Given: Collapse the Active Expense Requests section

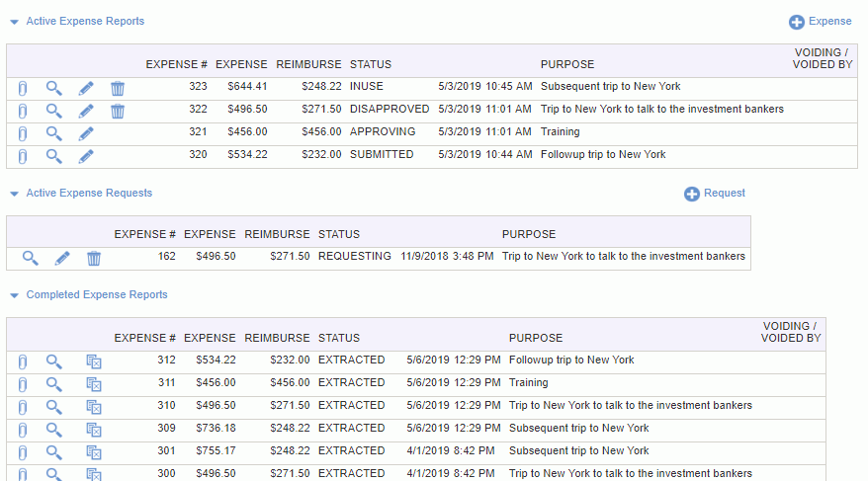Looking at the screenshot, I should click(x=15, y=194).
